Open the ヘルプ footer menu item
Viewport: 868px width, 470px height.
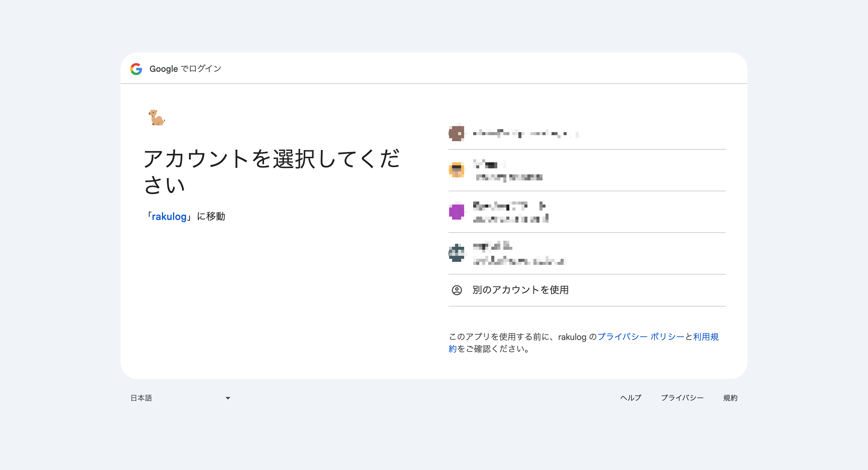[x=631, y=398]
